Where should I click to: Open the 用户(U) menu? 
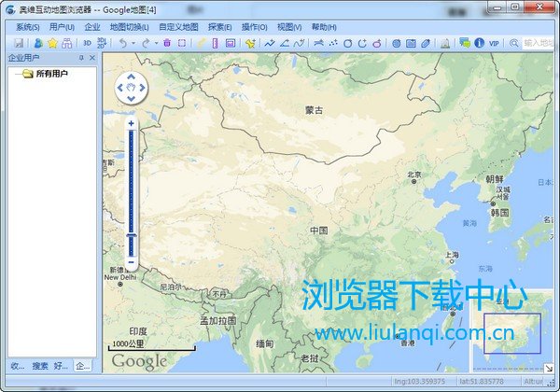coord(62,27)
